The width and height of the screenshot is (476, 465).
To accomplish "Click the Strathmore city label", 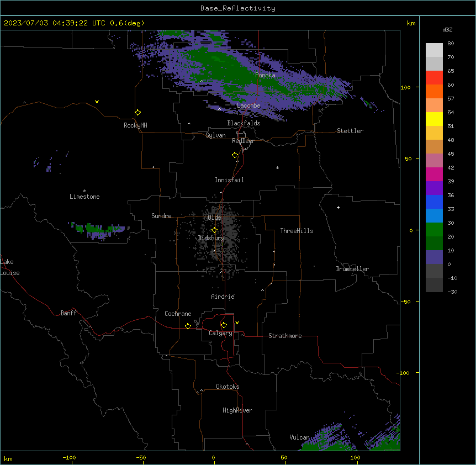I will click(285, 336).
